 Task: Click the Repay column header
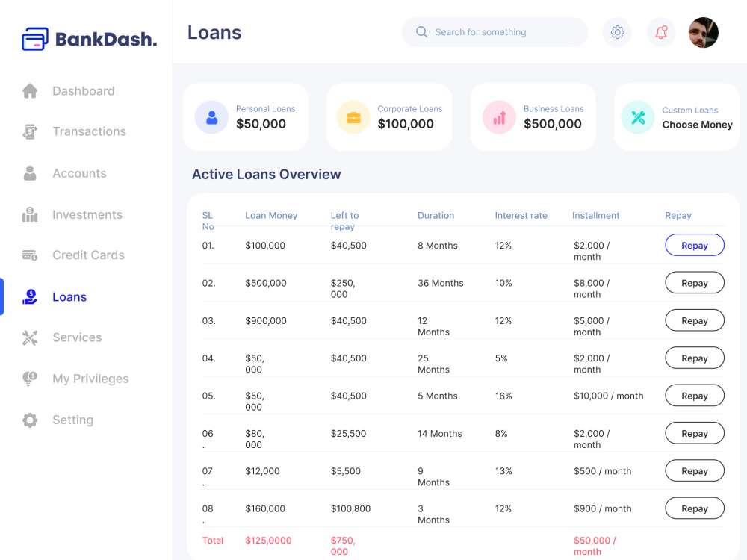[678, 215]
